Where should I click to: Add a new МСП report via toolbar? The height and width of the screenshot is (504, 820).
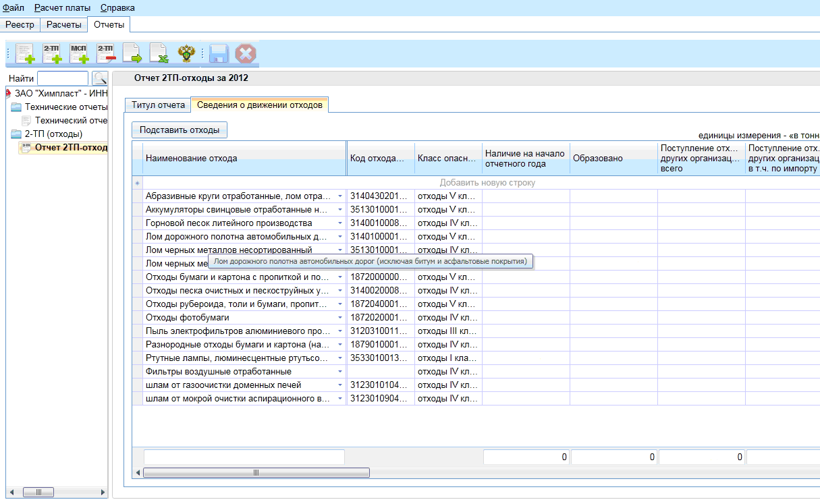(x=79, y=53)
